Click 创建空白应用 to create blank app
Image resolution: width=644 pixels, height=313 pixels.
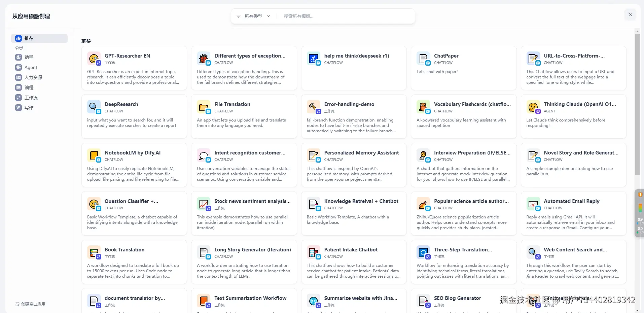30,304
